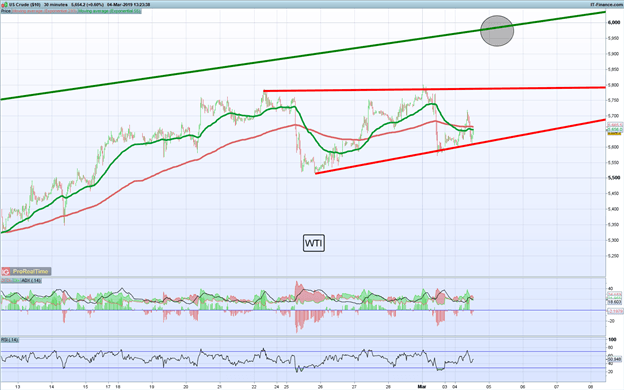Open the US Crude ($10) instrument selector
This screenshot has width=624, height=390.
click(25, 4)
